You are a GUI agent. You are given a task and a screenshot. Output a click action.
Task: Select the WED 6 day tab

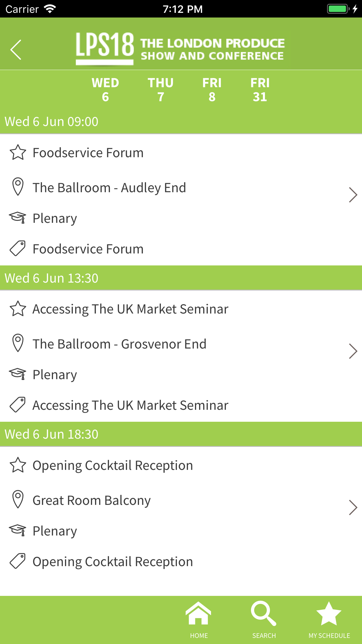point(105,90)
